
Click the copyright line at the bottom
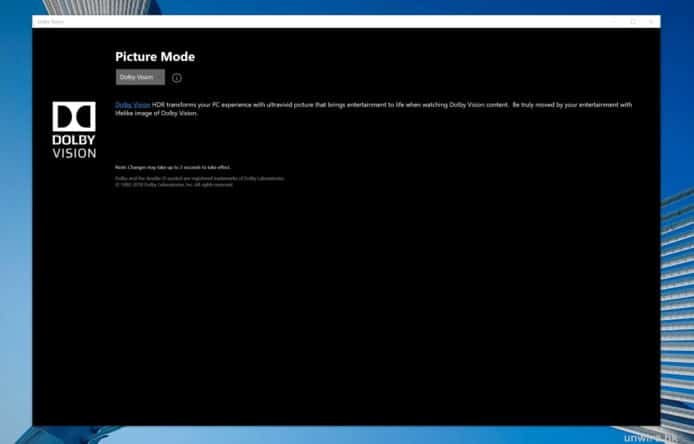pyautogui.click(x=174, y=185)
